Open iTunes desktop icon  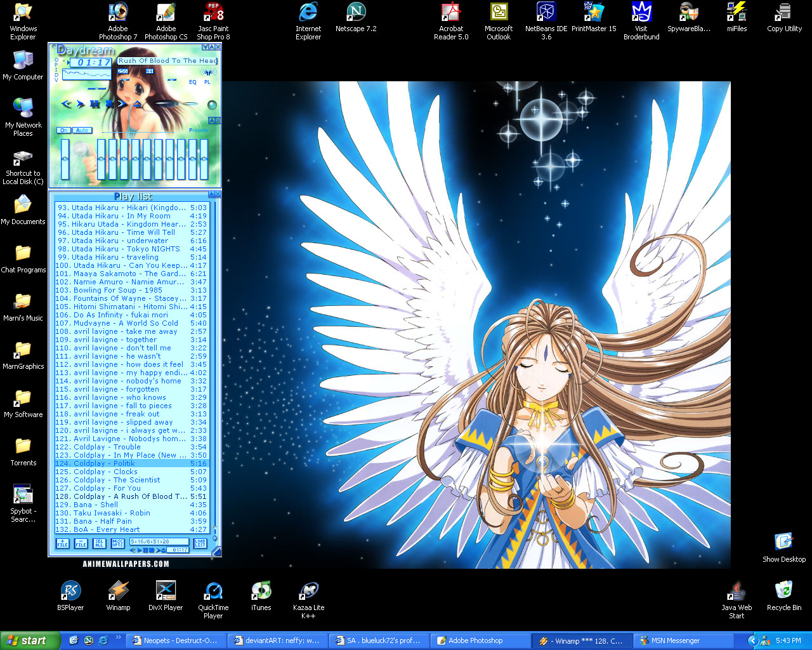pos(261,596)
